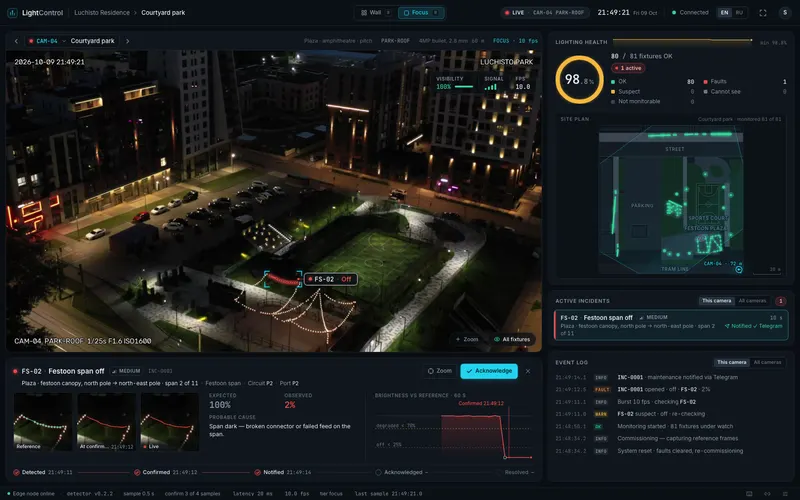
Task: Click the MEDIUM severity badge in detail panel
Action: (x=126, y=371)
